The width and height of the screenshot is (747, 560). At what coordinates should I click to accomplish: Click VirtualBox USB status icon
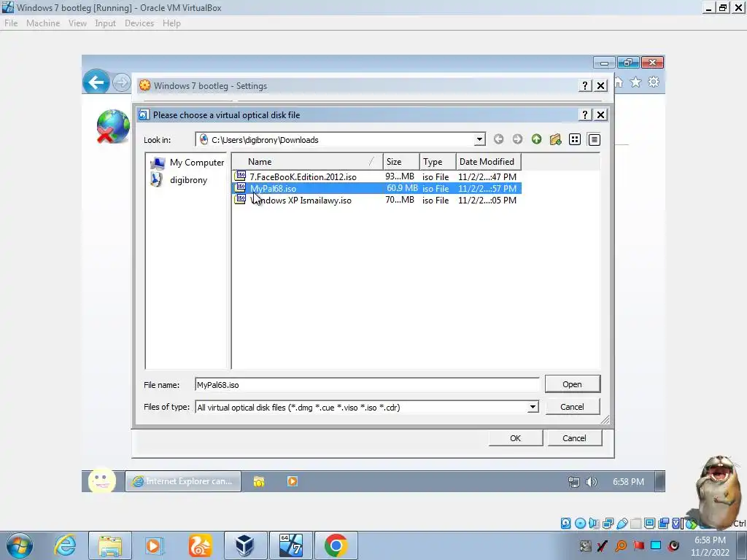tap(622, 524)
